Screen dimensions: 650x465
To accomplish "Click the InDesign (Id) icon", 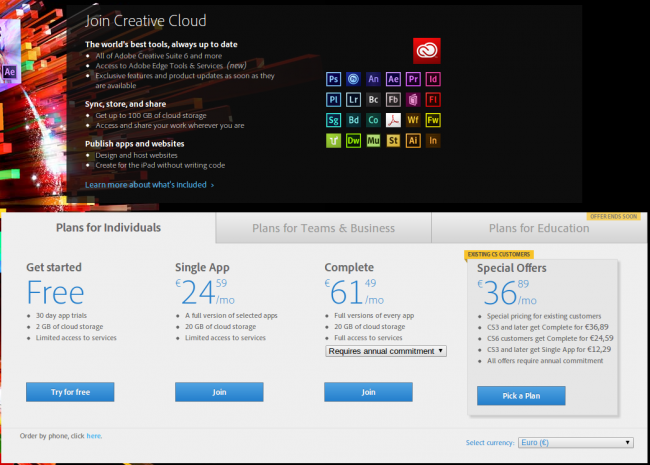I will [433, 79].
